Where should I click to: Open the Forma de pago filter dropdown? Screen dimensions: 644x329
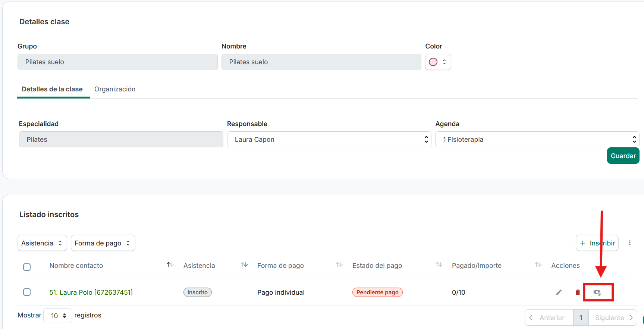point(103,243)
